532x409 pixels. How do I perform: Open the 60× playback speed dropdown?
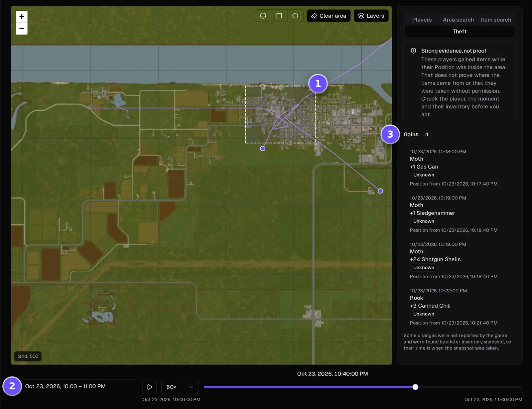180,387
